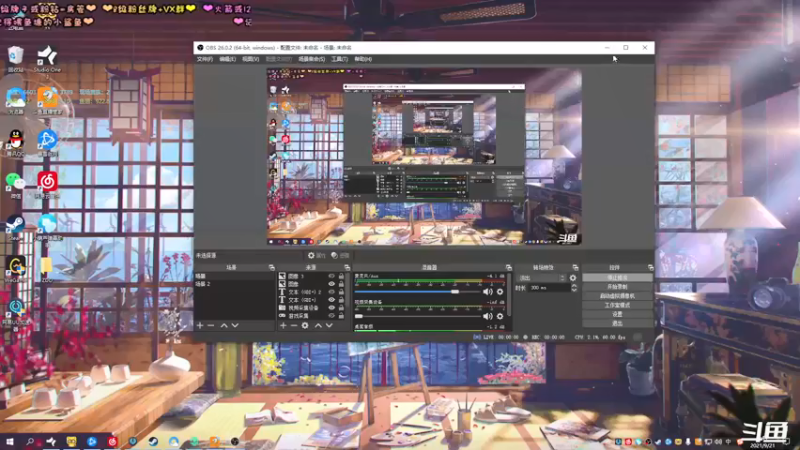Toggle visibility of the 图像 3 source

coord(332,276)
